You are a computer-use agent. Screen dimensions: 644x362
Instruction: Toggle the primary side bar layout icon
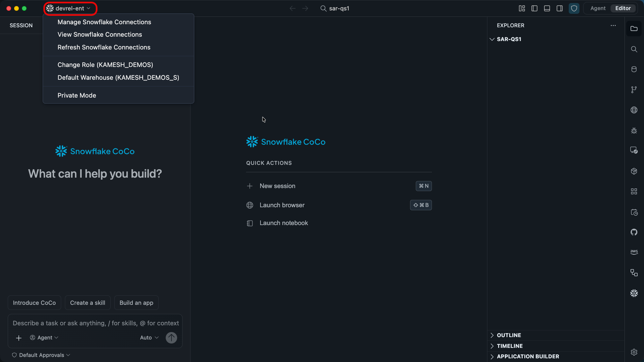[534, 8]
